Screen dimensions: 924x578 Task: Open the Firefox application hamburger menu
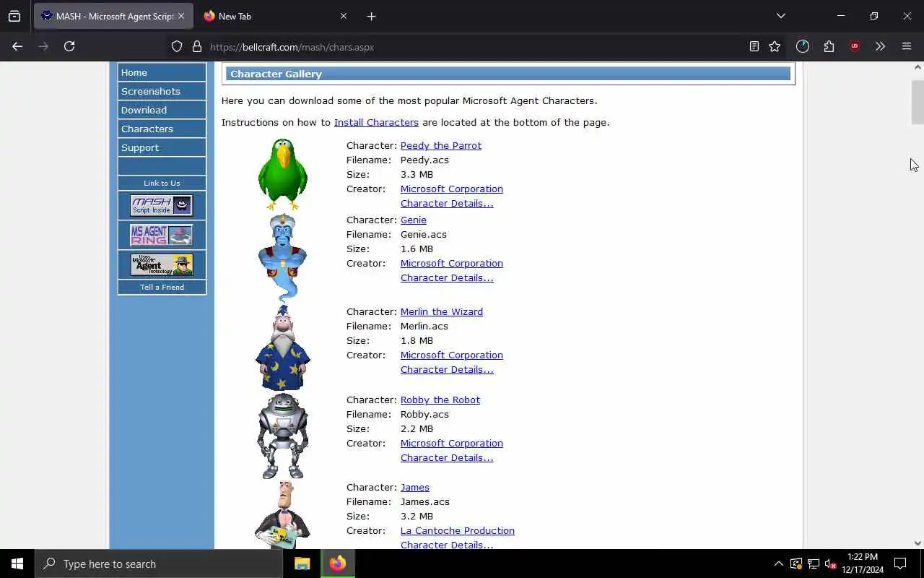click(907, 46)
